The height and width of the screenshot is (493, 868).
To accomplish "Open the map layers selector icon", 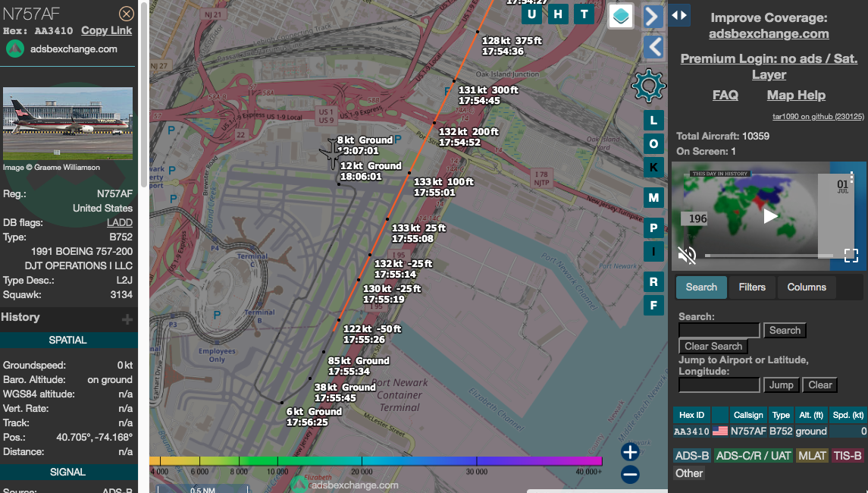I will pyautogui.click(x=621, y=15).
